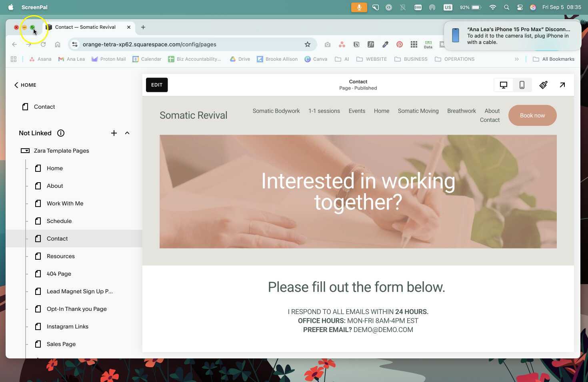Click the info icon beside Not Linked
Image resolution: width=588 pixels, height=382 pixels.
click(x=61, y=133)
